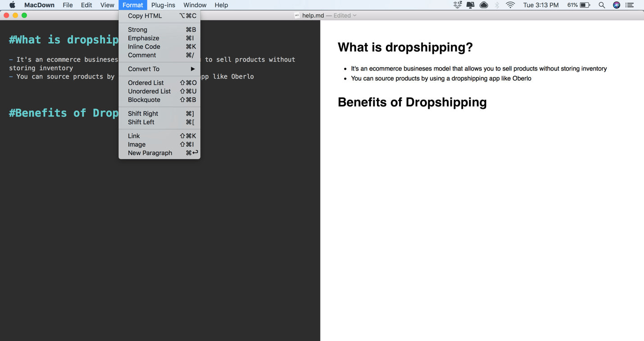Open the Wi-Fi status menu
This screenshot has width=644, height=341.
point(510,5)
